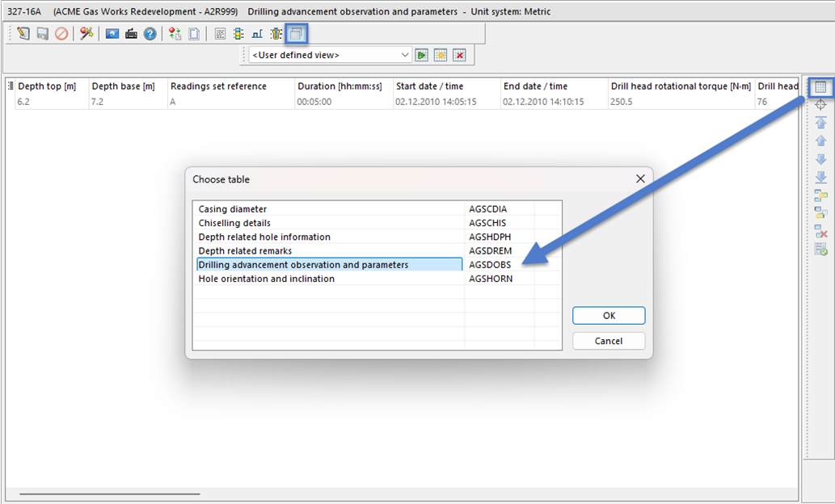Click the edit notepad-with-pencil toolbar icon
This screenshot has height=504, width=835.
(x=23, y=34)
